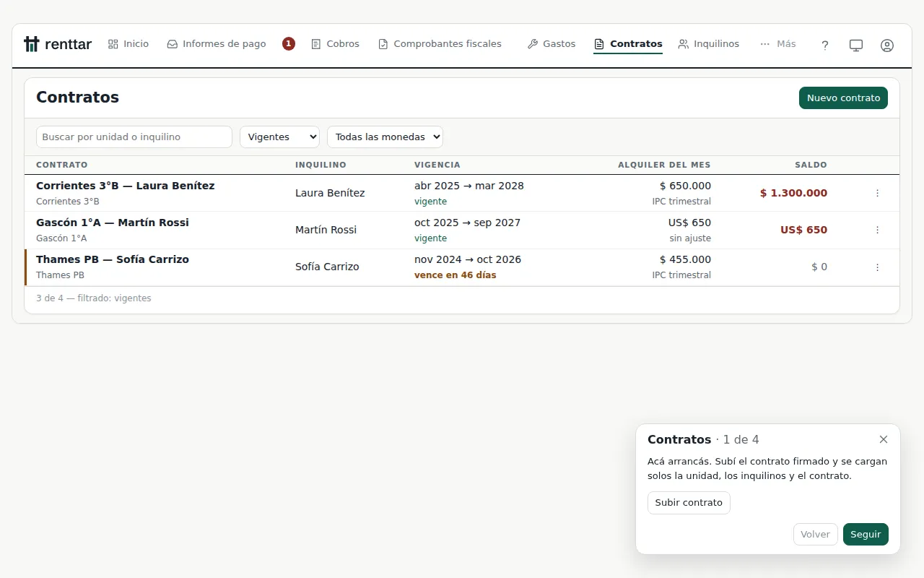This screenshot has width=924, height=578.
Task: Open row menu for Corrientes 3°B contract
Action: pos(877,193)
